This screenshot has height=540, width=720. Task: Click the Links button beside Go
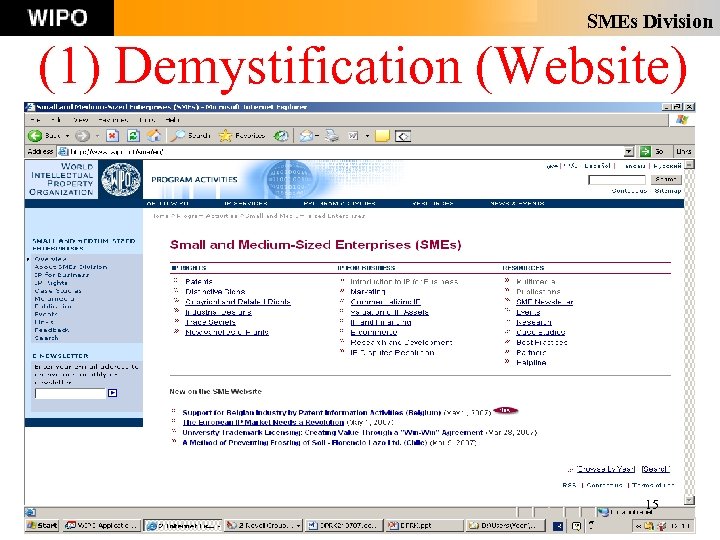(x=683, y=151)
